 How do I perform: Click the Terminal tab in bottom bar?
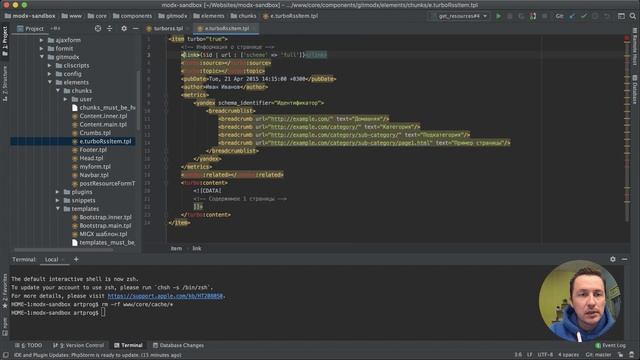tap(128, 345)
